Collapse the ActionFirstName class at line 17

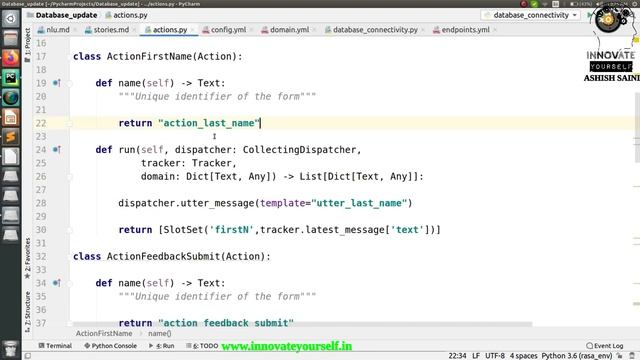(x=70, y=57)
